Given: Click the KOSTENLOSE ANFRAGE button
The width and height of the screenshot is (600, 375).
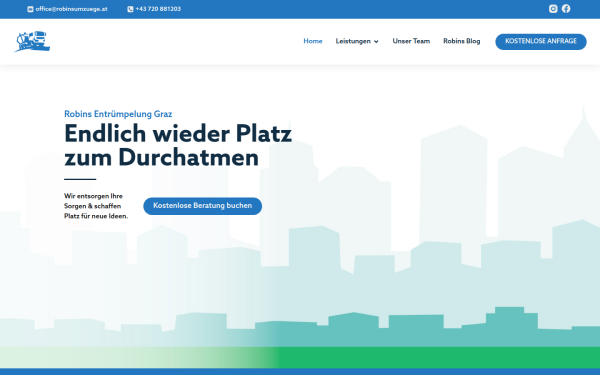Looking at the screenshot, I should [x=541, y=41].
